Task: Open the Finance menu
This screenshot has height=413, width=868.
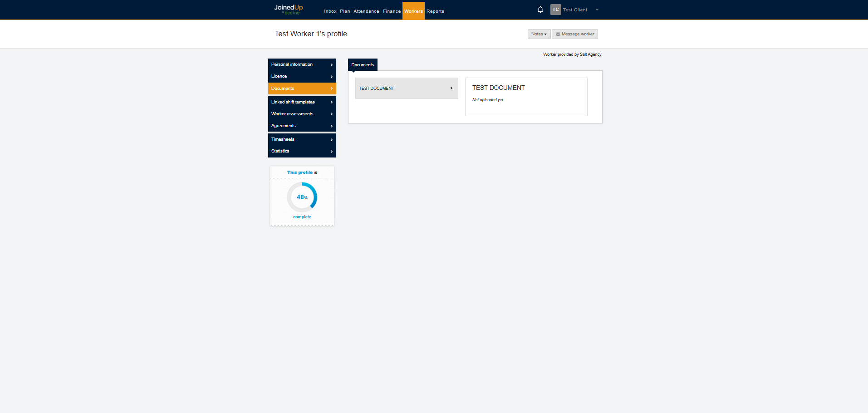Action: (392, 11)
